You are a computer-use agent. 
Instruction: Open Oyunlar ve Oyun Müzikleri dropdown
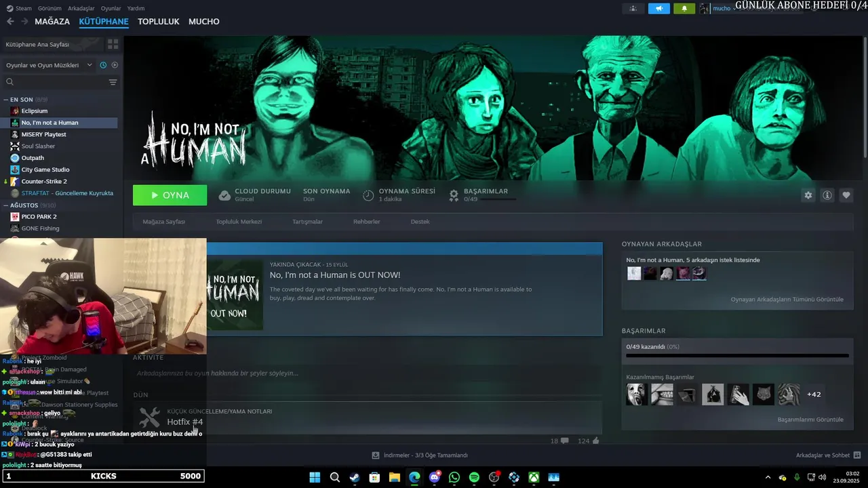pyautogui.click(x=49, y=65)
